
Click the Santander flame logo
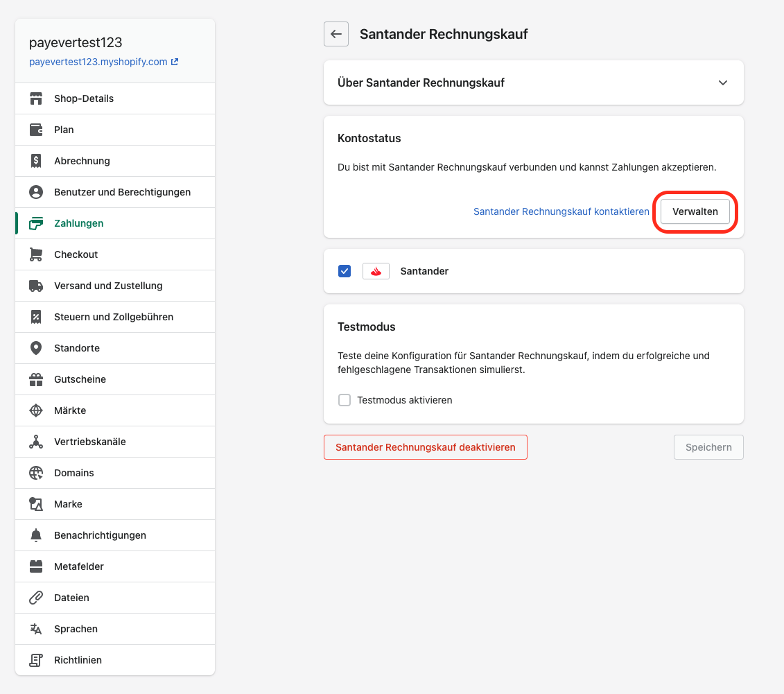click(376, 271)
